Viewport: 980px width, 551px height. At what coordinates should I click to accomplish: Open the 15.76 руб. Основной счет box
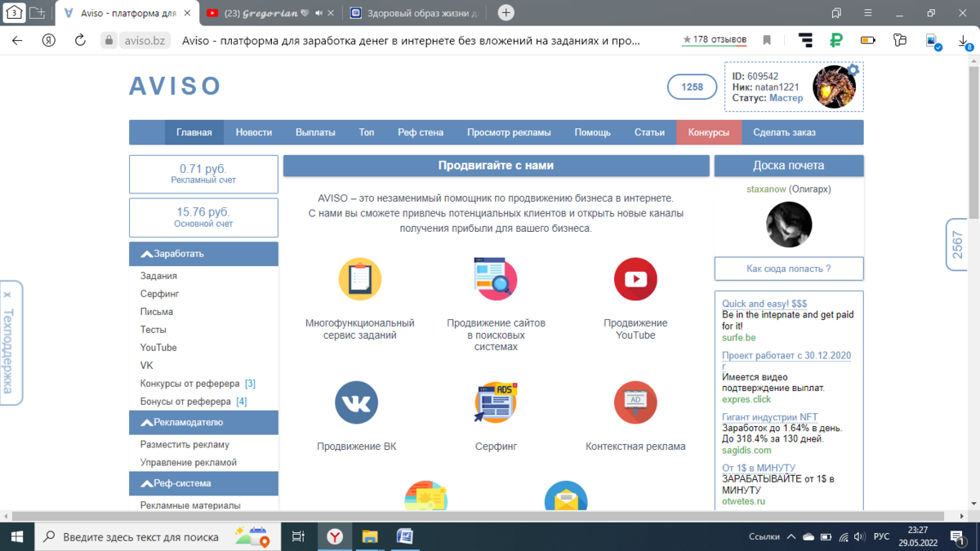click(203, 217)
